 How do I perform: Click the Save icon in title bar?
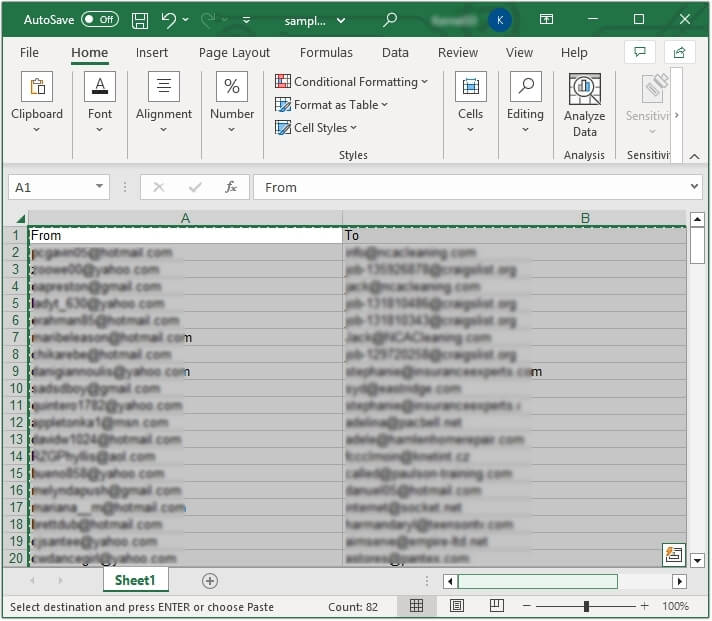140,20
